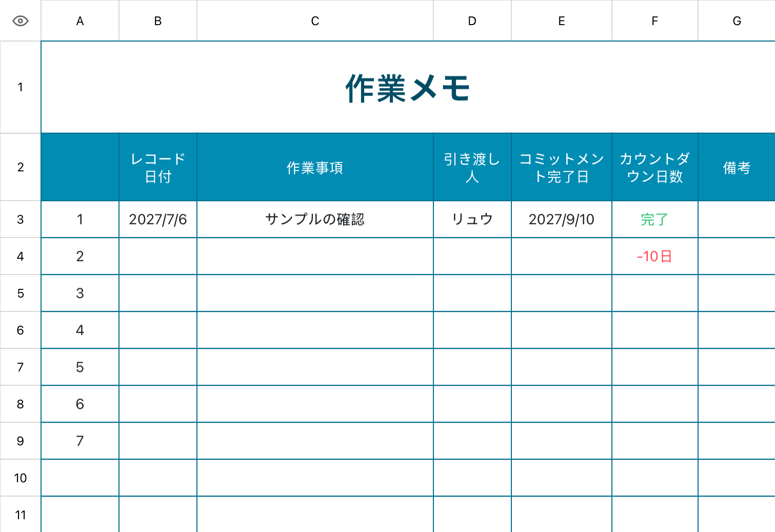
Task: Click the empty カウントダウン日数 cell in row 5
Action: click(655, 293)
